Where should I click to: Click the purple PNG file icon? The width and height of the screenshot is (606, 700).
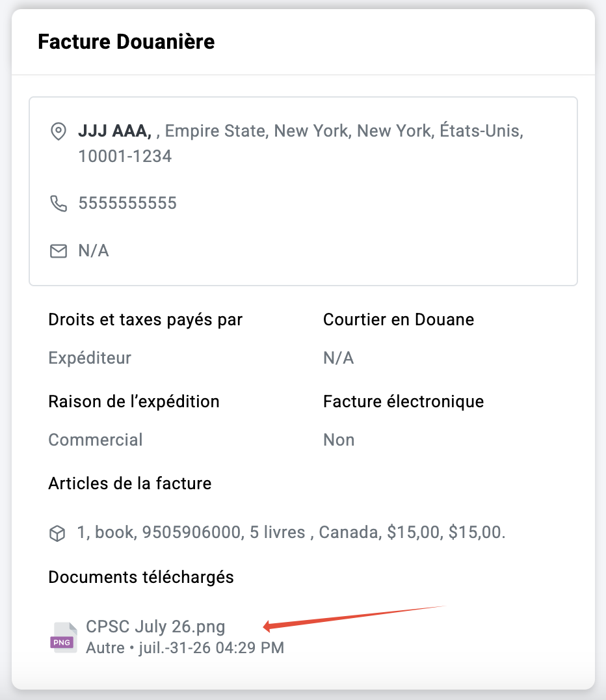pyautogui.click(x=63, y=638)
